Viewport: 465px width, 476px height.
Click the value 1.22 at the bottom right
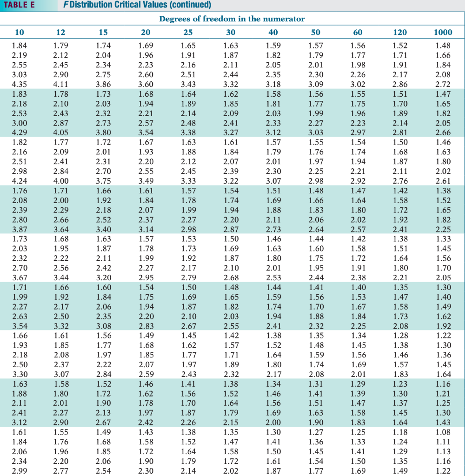pos(443,470)
